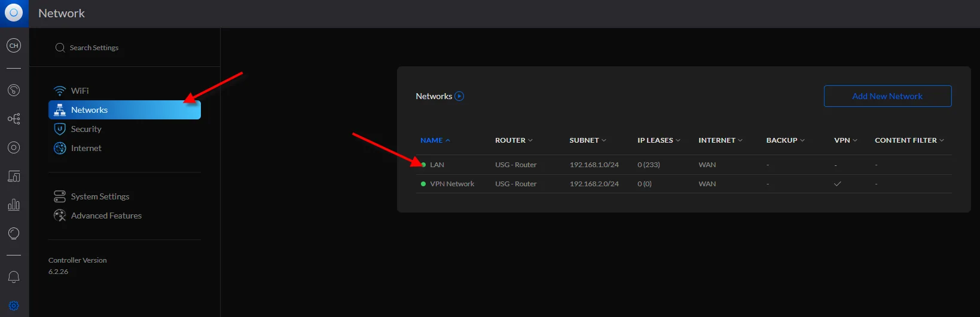
Task: Click the Add New Network button
Action: 887,96
